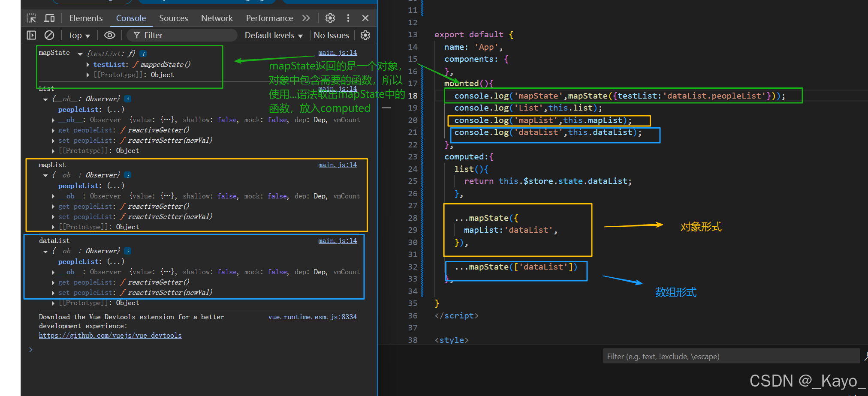Click editor filter field at bottom
Image resolution: width=868 pixels, height=396 pixels.
731,356
